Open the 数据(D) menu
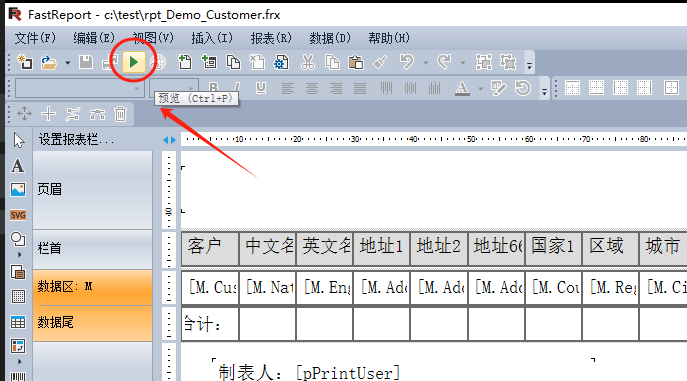 330,39
